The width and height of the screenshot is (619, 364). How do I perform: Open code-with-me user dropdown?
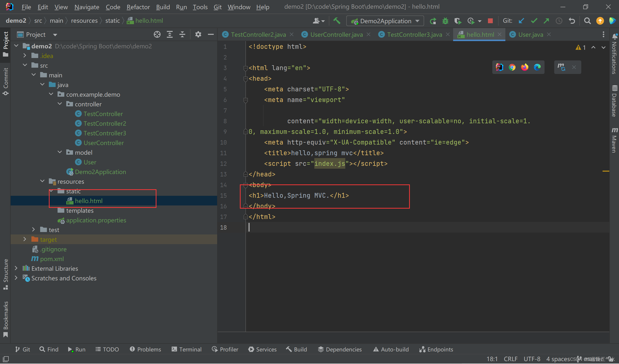tap(319, 21)
